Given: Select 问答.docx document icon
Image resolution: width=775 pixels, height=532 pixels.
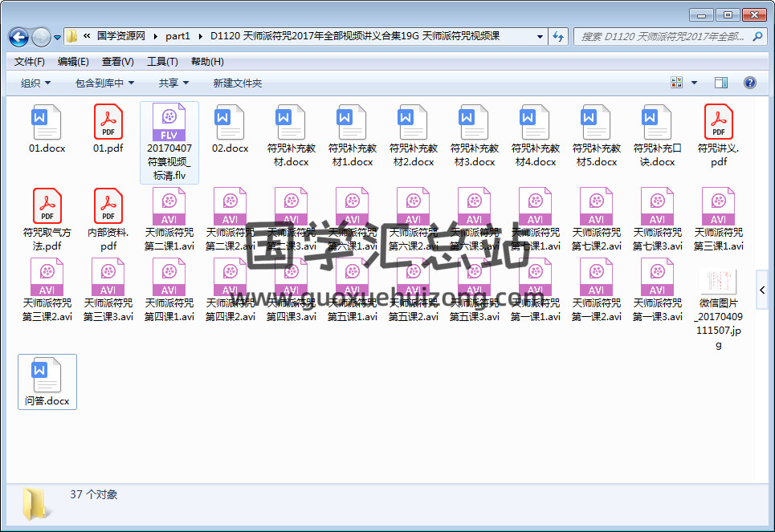Looking at the screenshot, I should click(x=47, y=373).
